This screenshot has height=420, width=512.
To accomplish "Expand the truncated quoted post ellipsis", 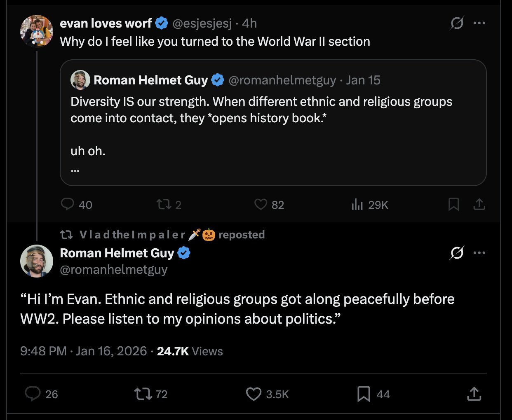I will tap(75, 170).
